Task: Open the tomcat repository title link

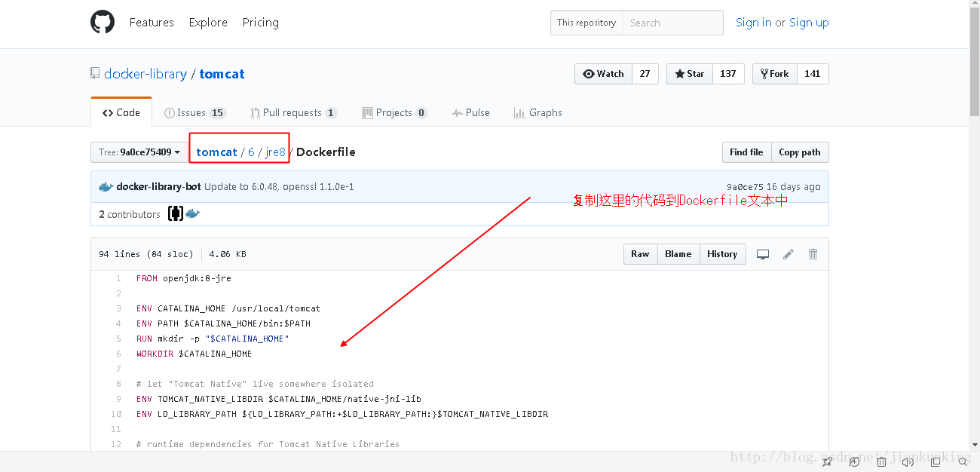Action: [222, 74]
